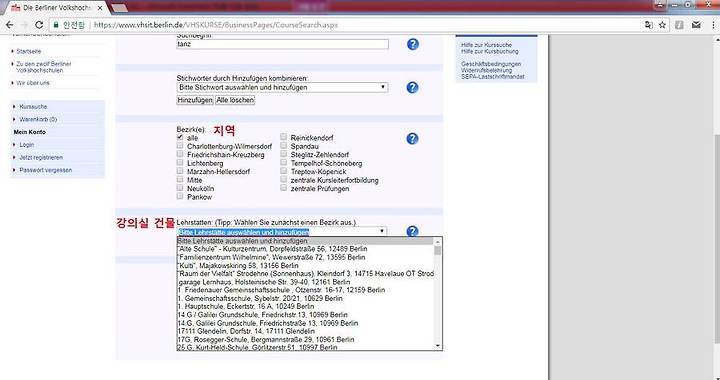
Task: Open 'Zu den zwölf Berliner Volkshochschulen' link
Action: pos(44,67)
